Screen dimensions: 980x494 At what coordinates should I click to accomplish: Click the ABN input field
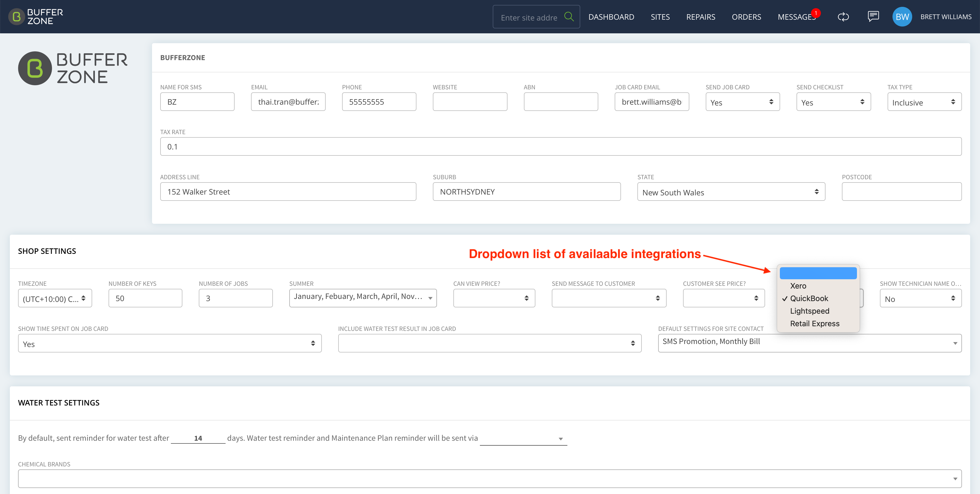(x=561, y=102)
